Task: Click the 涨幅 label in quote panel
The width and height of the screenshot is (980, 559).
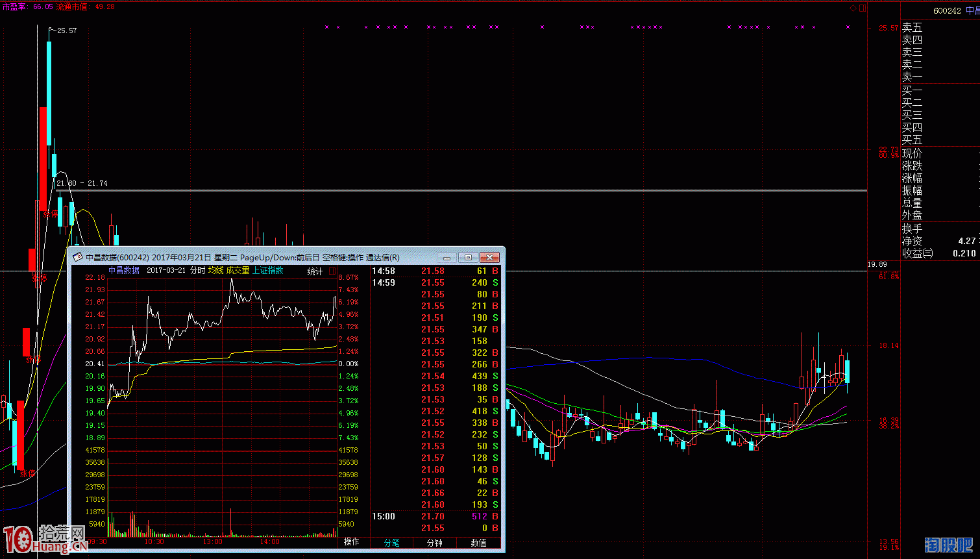Action: (912, 178)
